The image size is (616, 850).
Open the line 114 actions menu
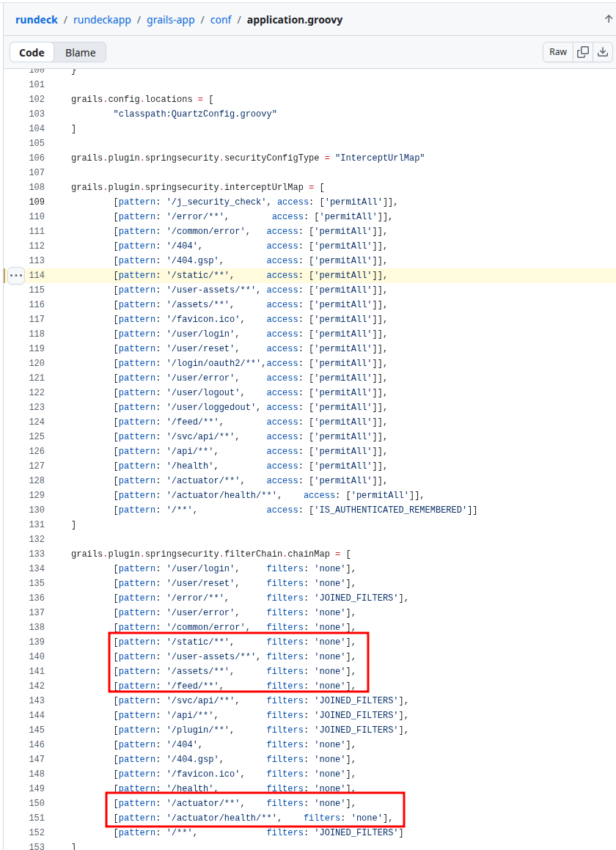16,275
